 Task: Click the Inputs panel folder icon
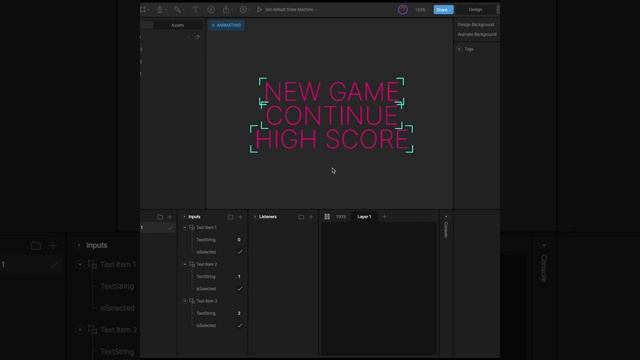[x=230, y=217]
